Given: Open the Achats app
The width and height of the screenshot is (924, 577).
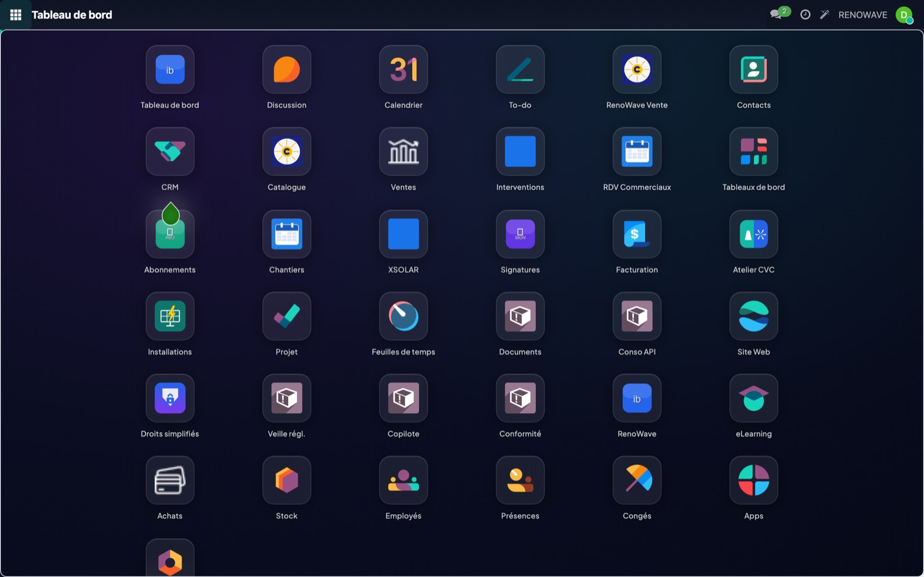Looking at the screenshot, I should [x=170, y=480].
